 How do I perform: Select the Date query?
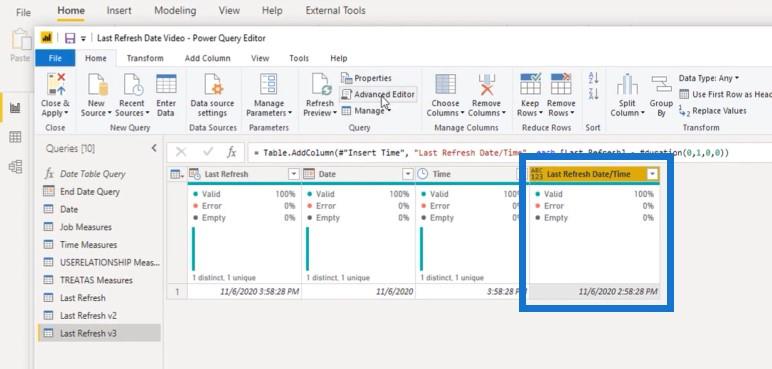(x=99, y=209)
